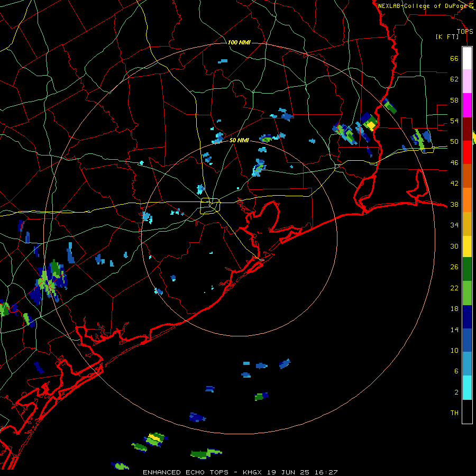Screen dimensions: 476x476
Task: Select the dark red legend swatch
Action: click(x=467, y=129)
